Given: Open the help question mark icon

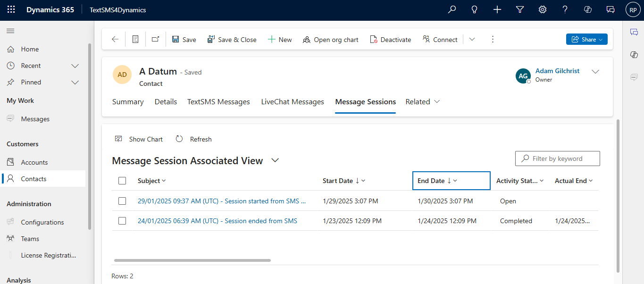Looking at the screenshot, I should click(565, 9).
